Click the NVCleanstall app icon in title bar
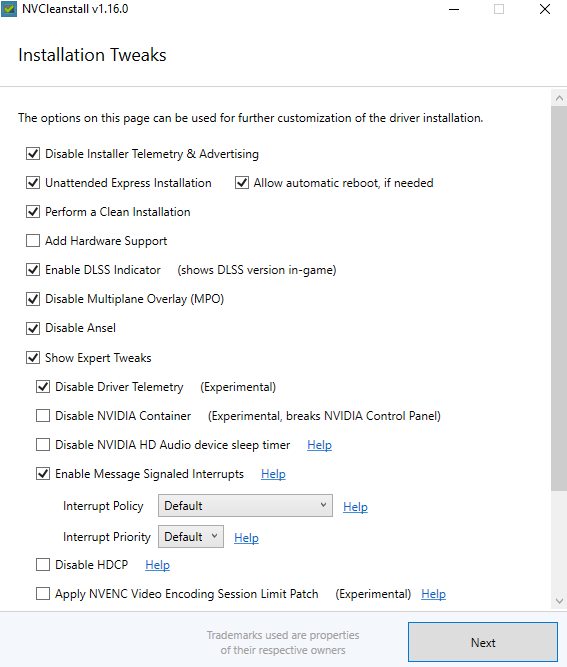Image resolution: width=567 pixels, height=667 pixels. pyautogui.click(x=9, y=9)
